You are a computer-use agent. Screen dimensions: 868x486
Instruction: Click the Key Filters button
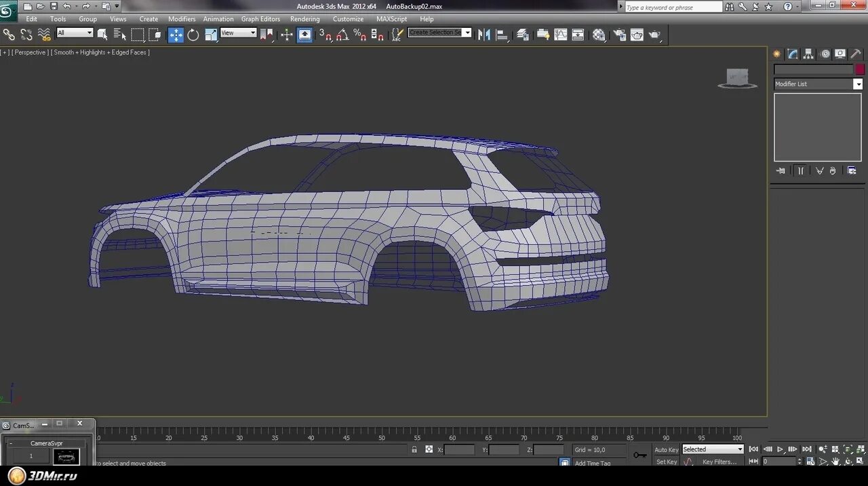tap(719, 462)
